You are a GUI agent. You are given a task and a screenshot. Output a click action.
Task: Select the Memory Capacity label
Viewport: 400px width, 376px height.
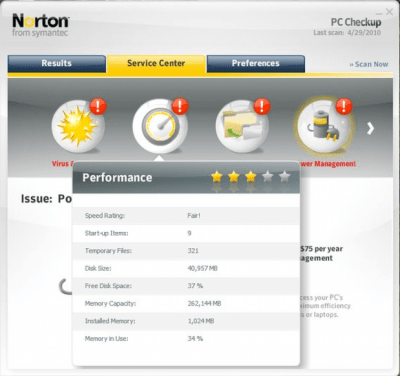click(x=110, y=304)
